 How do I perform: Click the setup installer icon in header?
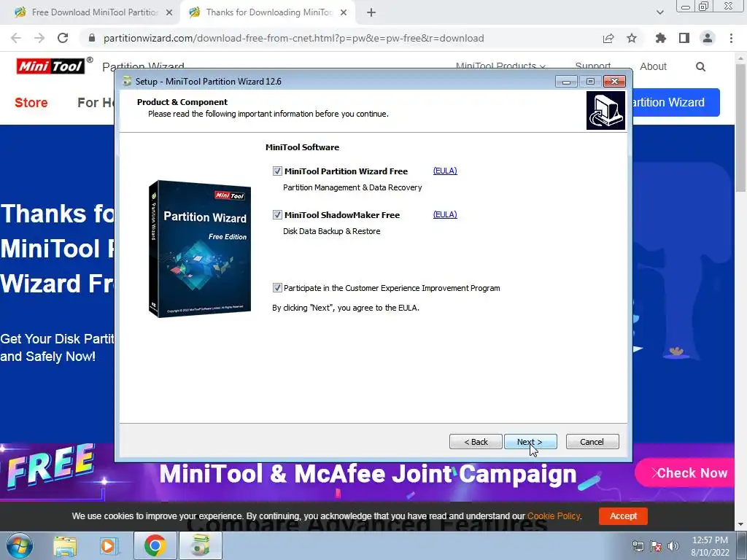(x=605, y=111)
